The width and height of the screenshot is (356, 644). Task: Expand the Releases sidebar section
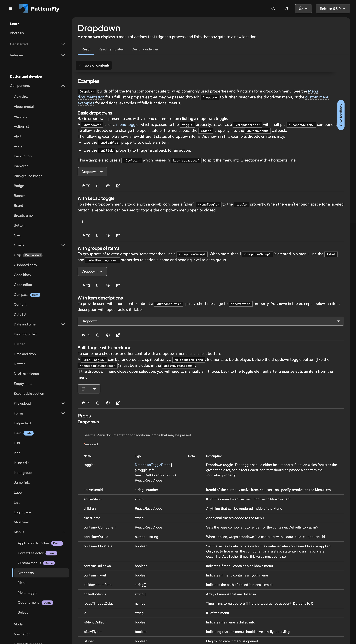pyautogui.click(x=37, y=55)
